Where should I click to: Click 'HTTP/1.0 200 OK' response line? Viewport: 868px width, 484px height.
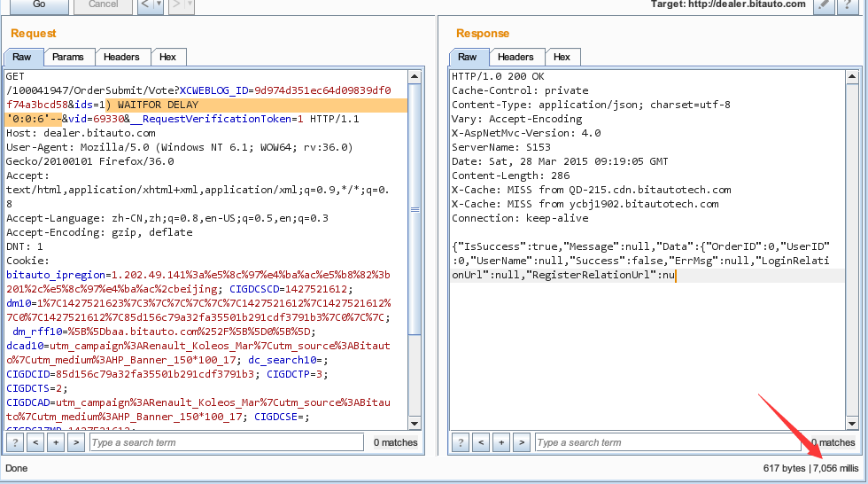(498, 76)
